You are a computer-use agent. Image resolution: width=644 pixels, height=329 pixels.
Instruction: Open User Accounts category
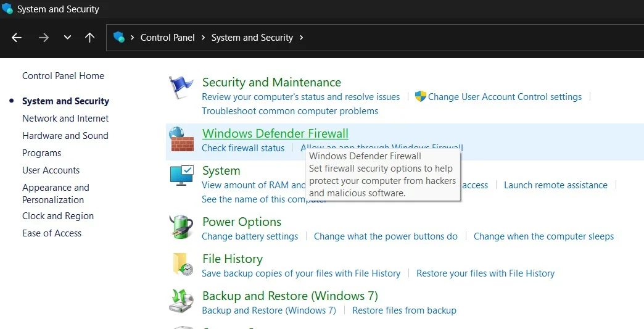pyautogui.click(x=51, y=170)
